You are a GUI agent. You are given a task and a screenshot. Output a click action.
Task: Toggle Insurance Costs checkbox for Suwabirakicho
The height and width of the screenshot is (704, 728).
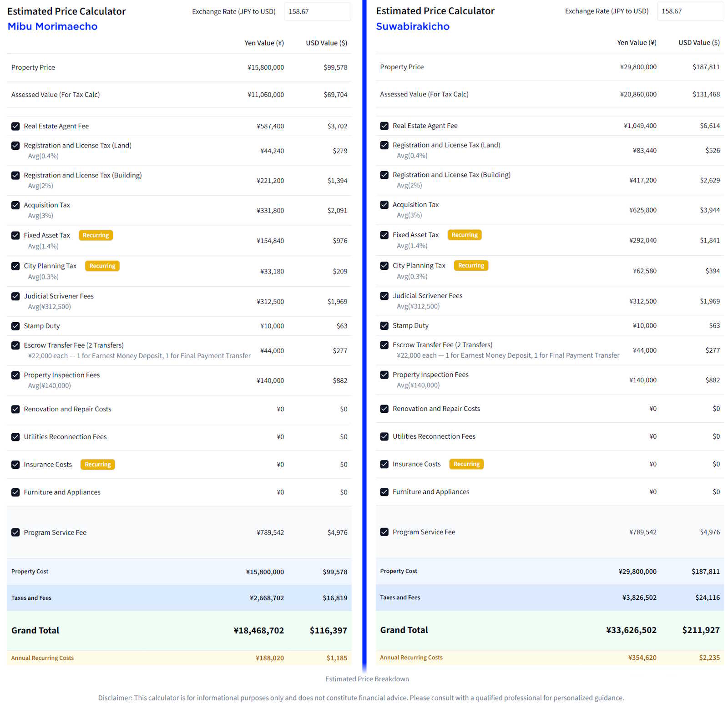tap(384, 464)
